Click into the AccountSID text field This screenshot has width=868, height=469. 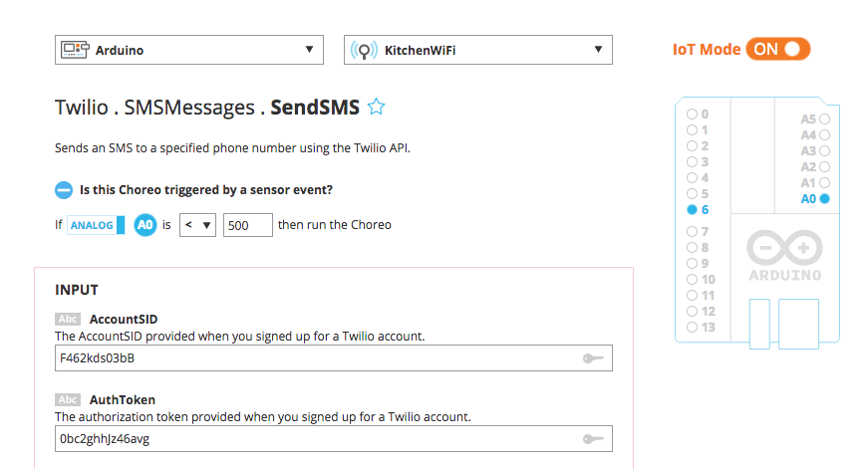[x=334, y=358]
